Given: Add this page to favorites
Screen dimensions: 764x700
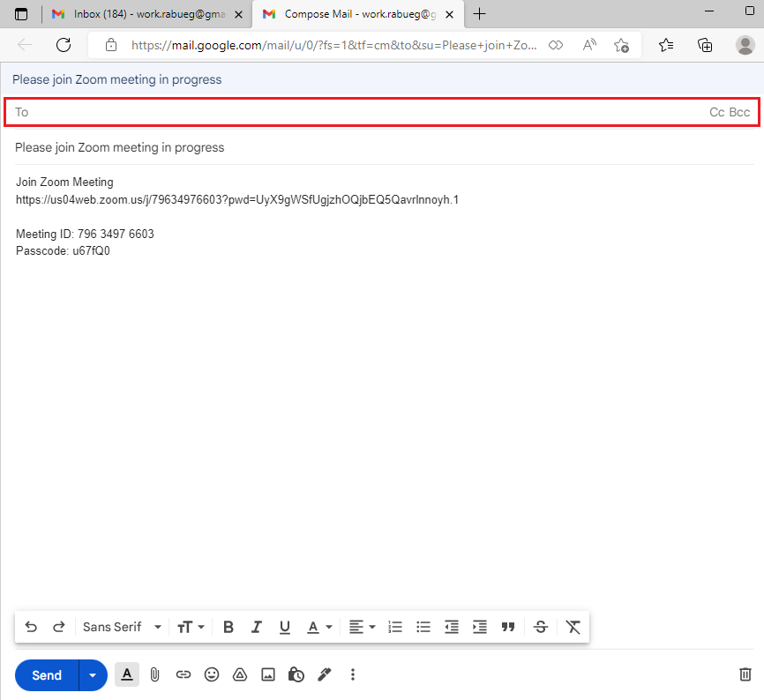Looking at the screenshot, I should [x=621, y=45].
